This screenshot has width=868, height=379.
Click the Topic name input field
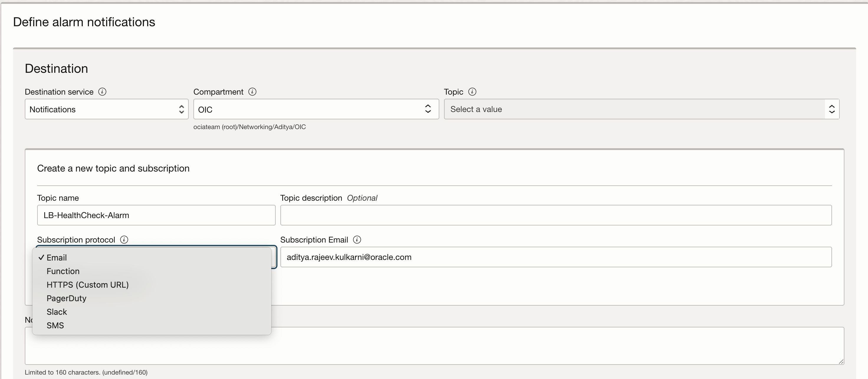pyautogui.click(x=156, y=215)
